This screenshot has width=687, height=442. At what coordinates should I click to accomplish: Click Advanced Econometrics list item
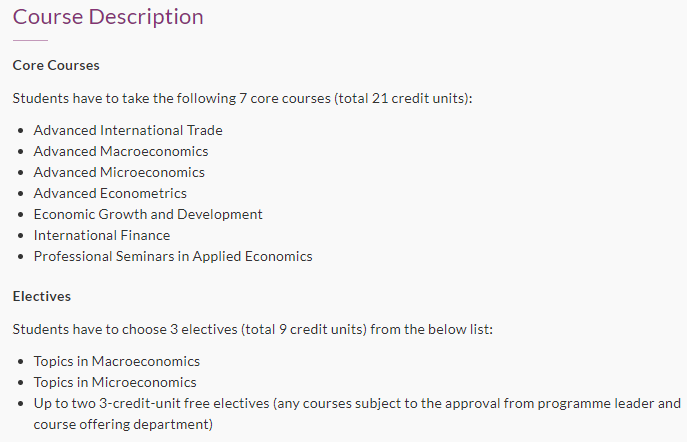pyautogui.click(x=110, y=193)
